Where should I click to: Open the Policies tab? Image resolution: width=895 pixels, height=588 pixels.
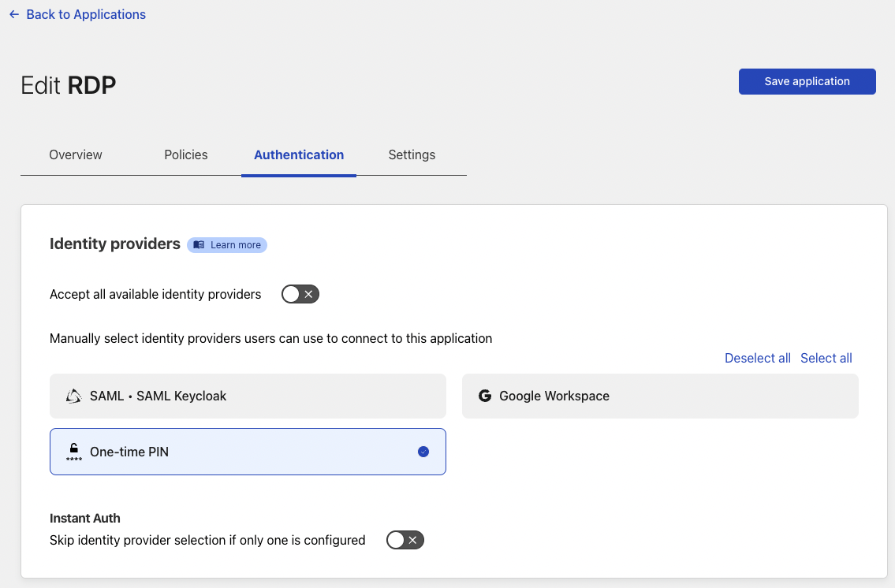coord(186,154)
